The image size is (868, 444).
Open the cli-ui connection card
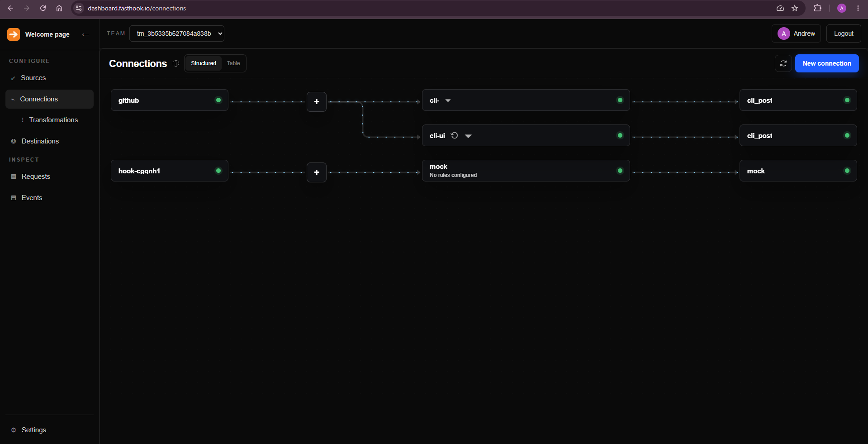(x=526, y=135)
